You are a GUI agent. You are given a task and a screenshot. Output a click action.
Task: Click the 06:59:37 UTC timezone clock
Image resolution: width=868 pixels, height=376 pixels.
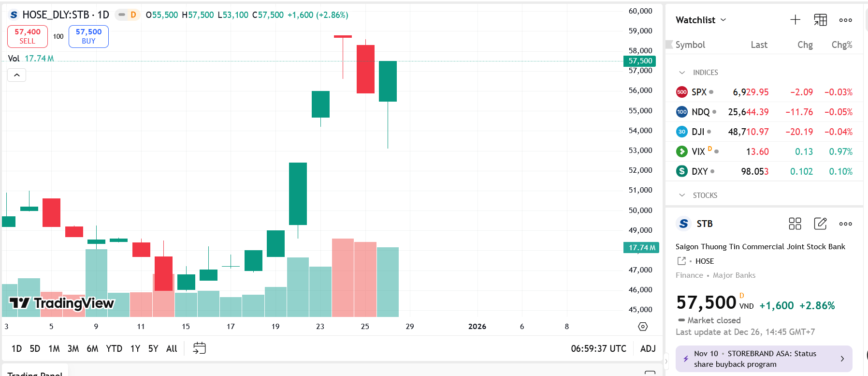(598, 348)
